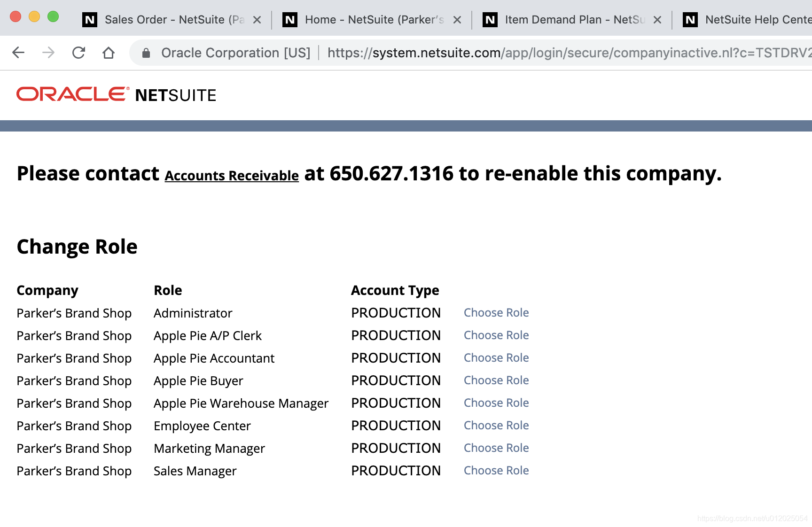Close the Item Demand Plan tab

[657, 20]
